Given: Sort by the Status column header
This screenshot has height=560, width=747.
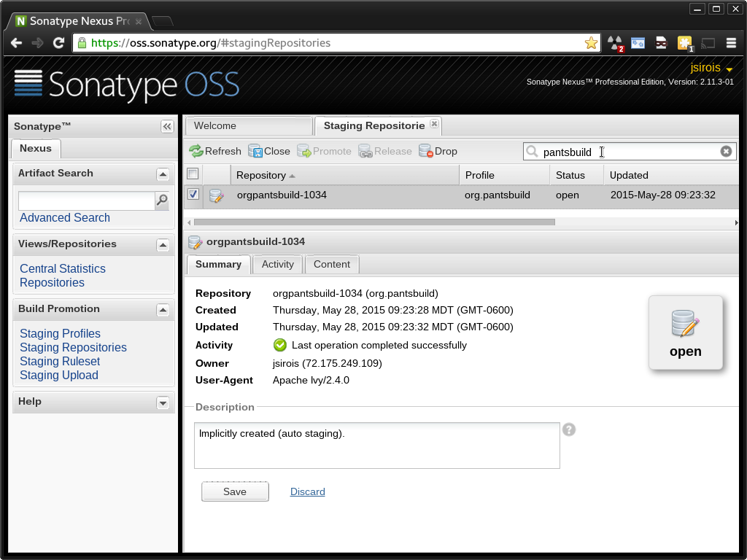Looking at the screenshot, I should 576,175.
